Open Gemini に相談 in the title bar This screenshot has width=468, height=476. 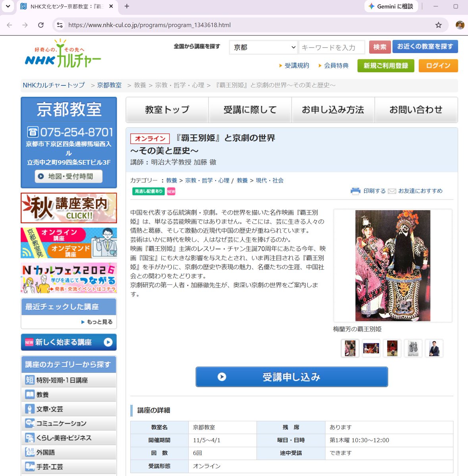[391, 6]
